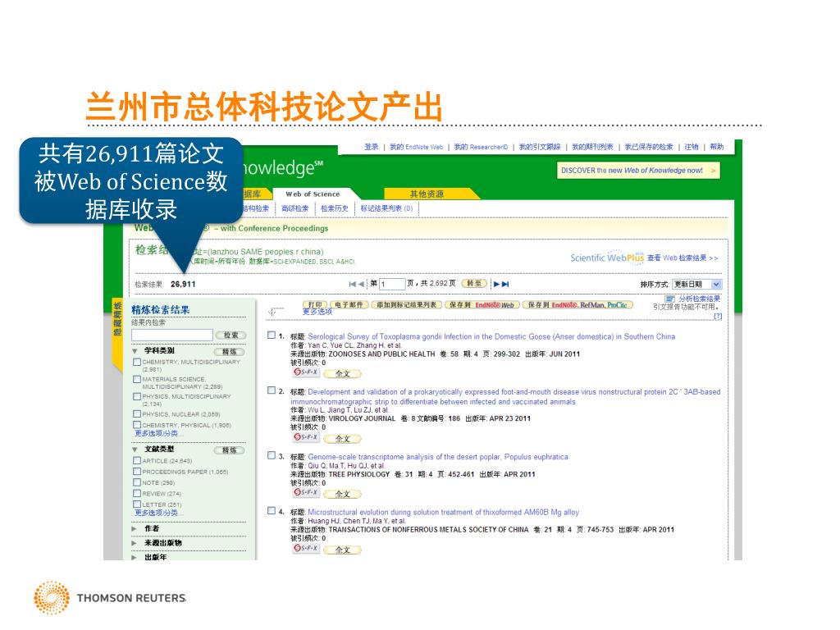Open 我的 EndNote Web link
This screenshot has width=840, height=630.
416,147
